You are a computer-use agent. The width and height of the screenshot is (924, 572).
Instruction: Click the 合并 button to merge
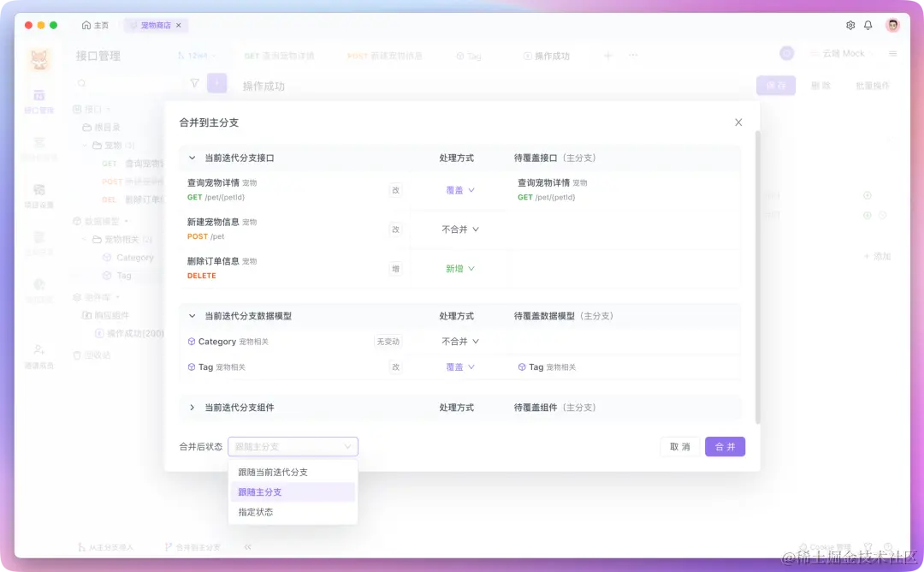725,446
